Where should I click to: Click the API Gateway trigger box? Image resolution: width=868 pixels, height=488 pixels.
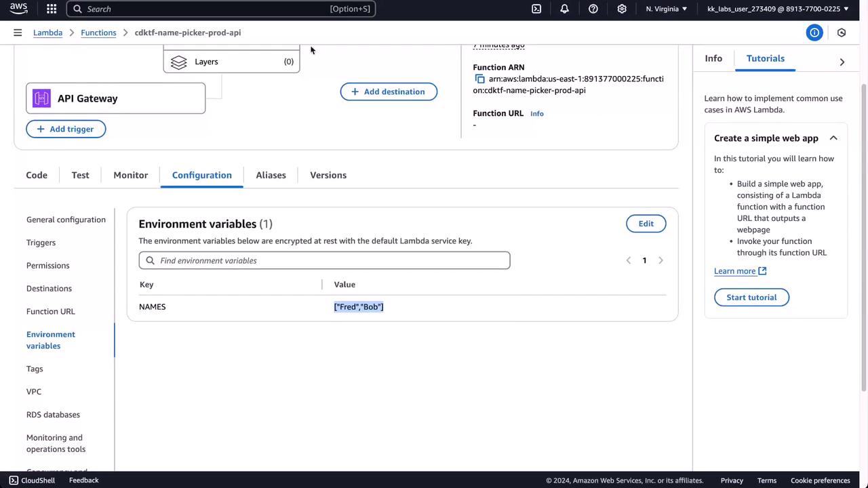[116, 98]
